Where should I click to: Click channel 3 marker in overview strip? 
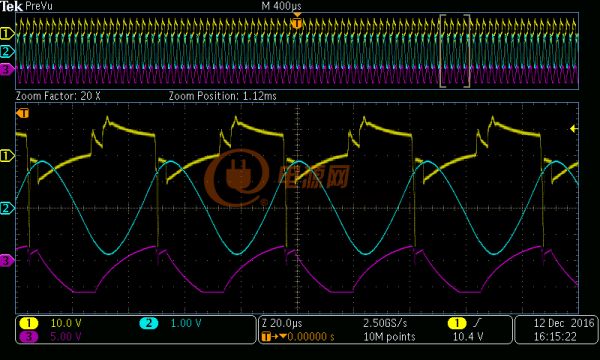pos(7,69)
